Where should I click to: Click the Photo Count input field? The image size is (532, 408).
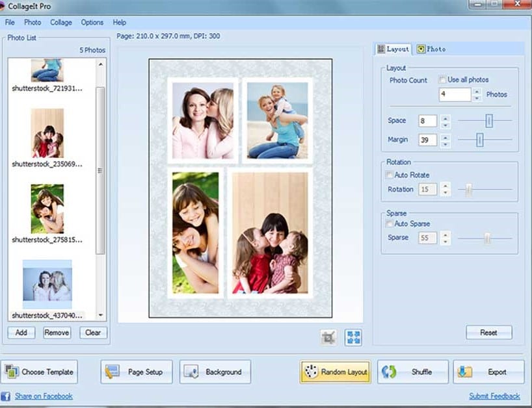pyautogui.click(x=455, y=95)
